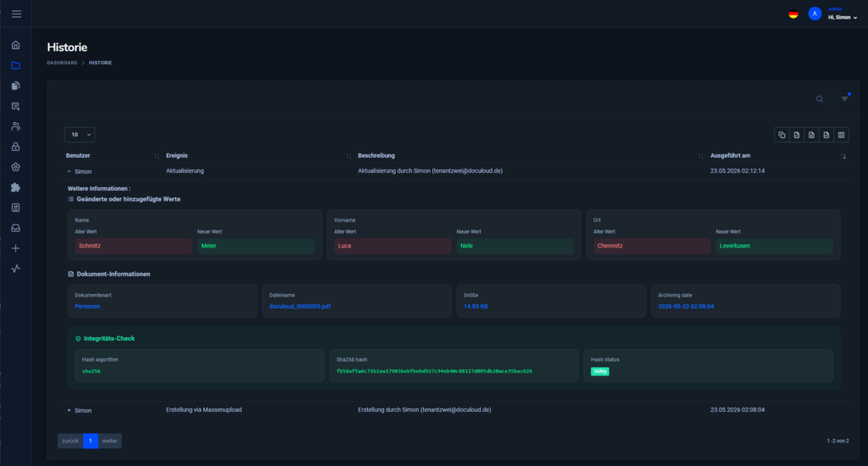Click the blue user avatar

pyautogui.click(x=815, y=14)
